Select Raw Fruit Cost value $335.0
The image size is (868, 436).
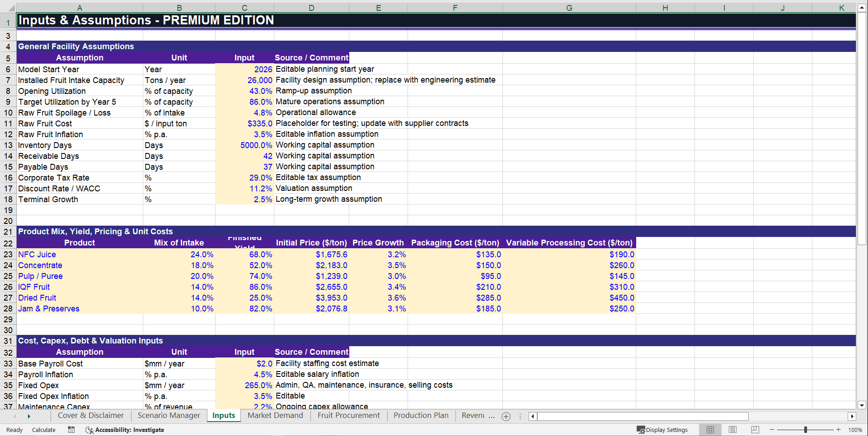(x=244, y=123)
